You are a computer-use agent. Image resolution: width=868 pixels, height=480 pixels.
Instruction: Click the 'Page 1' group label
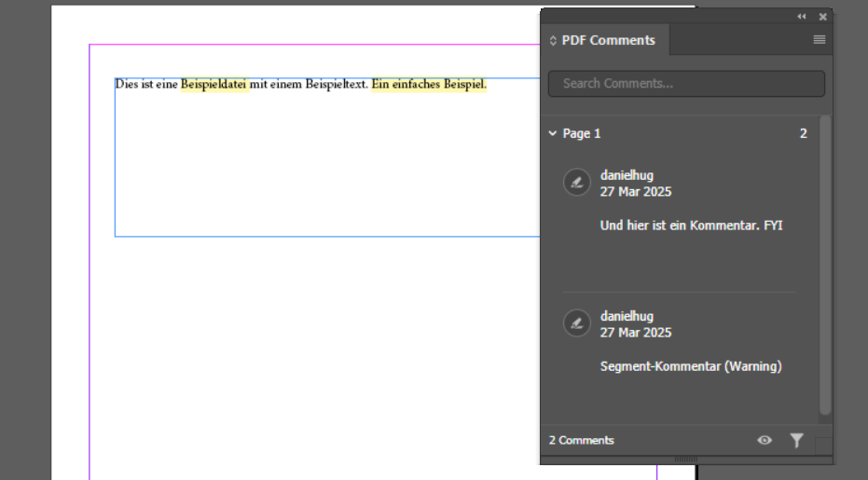coord(581,133)
